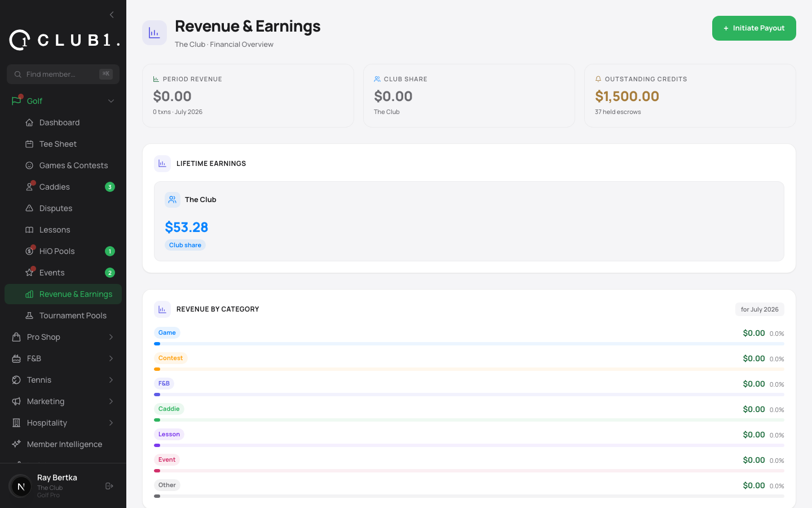
Task: Open Disputes in sidebar
Action: (x=63, y=208)
